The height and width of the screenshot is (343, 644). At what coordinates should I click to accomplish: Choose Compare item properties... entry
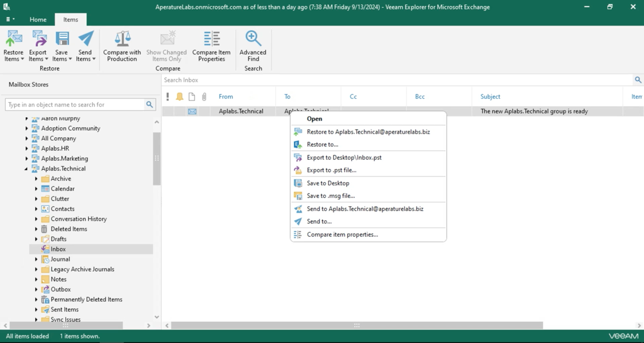point(368,234)
